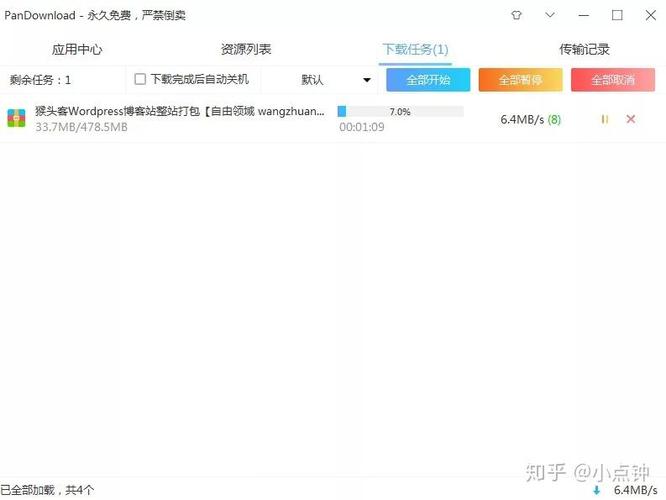Maximize the PanDownload window
666x500 pixels.
pos(617,15)
